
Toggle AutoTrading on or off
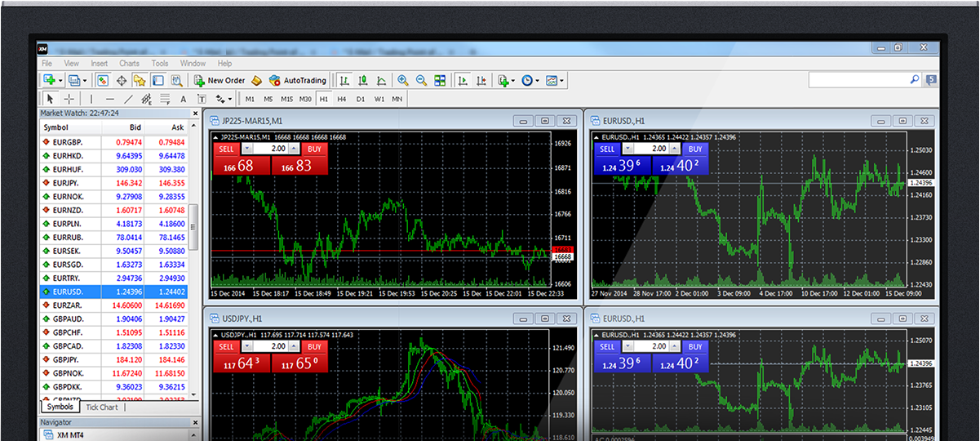[298, 81]
